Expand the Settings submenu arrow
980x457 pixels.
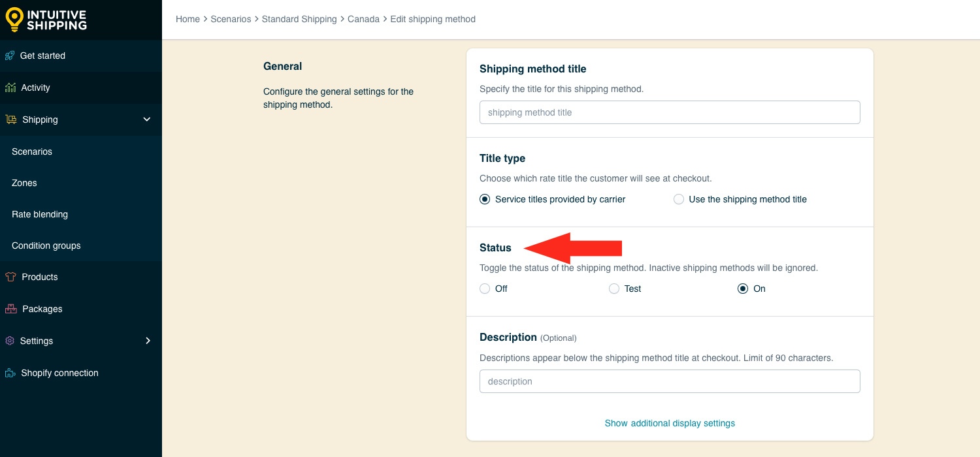(x=148, y=341)
